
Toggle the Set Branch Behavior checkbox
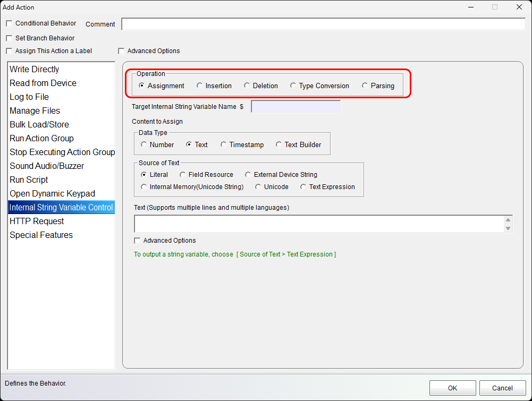9,38
